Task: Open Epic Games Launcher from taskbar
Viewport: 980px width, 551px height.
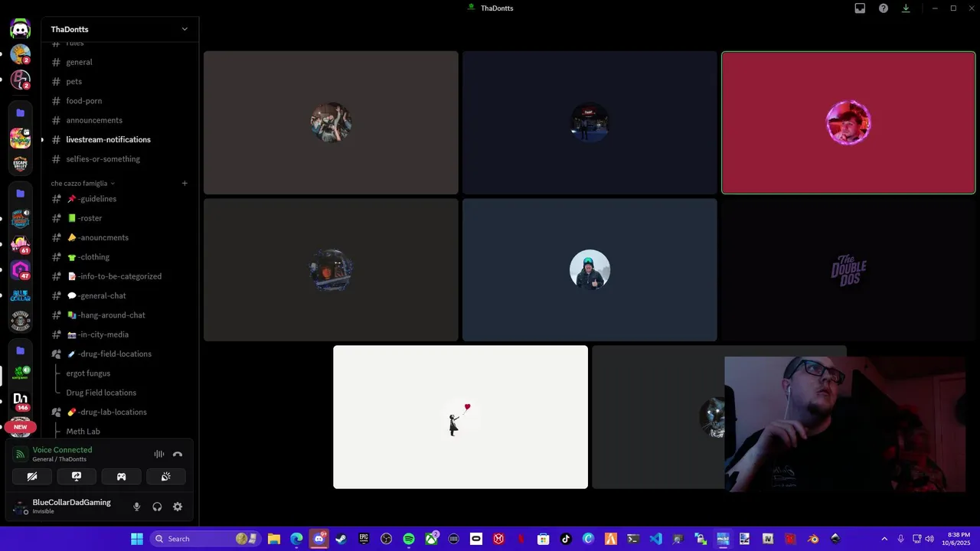Action: [364, 539]
